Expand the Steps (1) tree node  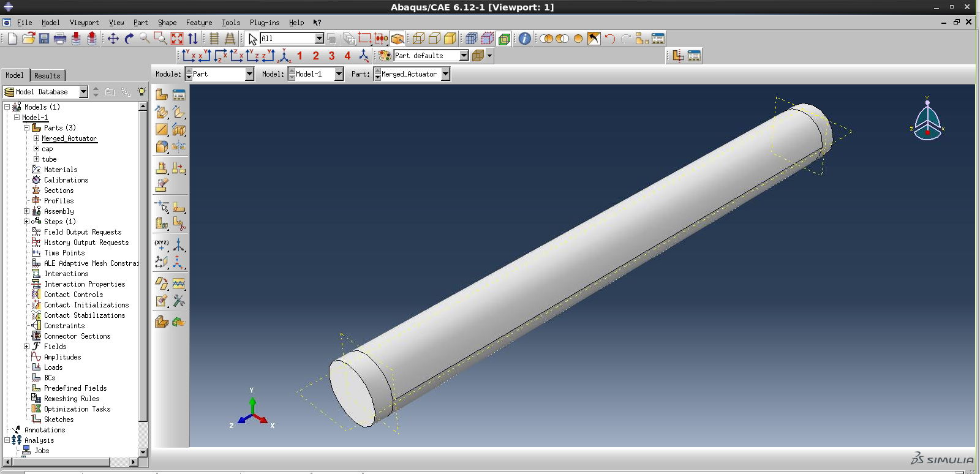click(26, 222)
